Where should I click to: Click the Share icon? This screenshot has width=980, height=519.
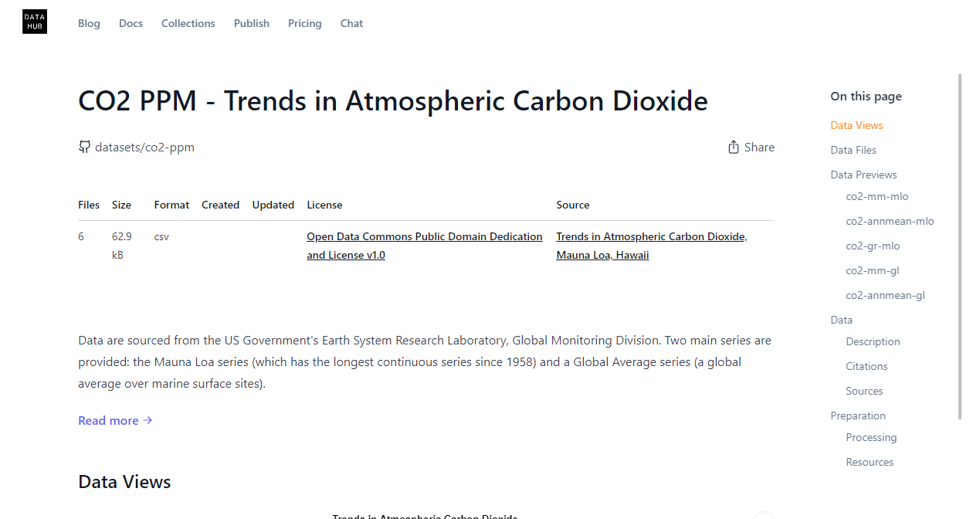(x=734, y=147)
